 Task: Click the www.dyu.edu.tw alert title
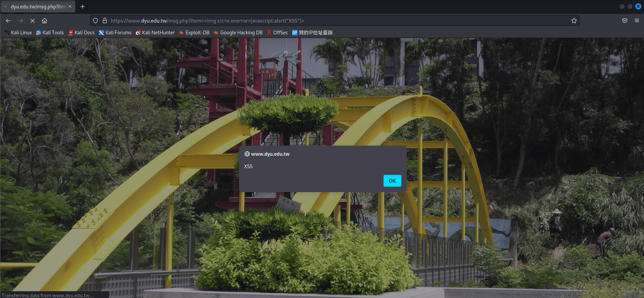(270, 154)
